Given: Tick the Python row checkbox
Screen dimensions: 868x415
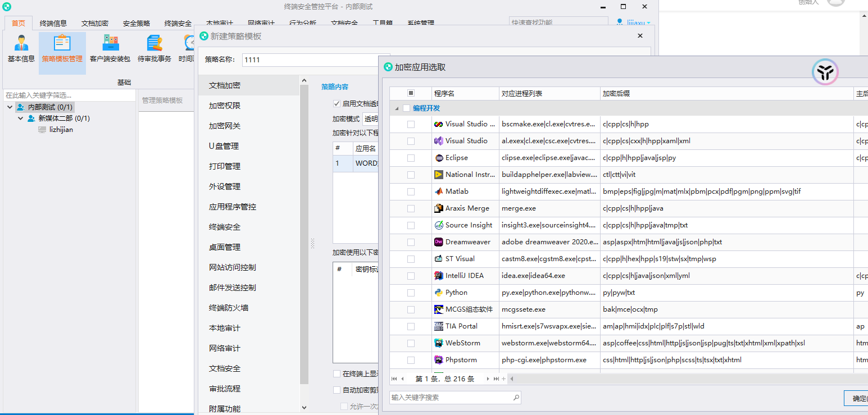Looking at the screenshot, I should pyautogui.click(x=411, y=293).
